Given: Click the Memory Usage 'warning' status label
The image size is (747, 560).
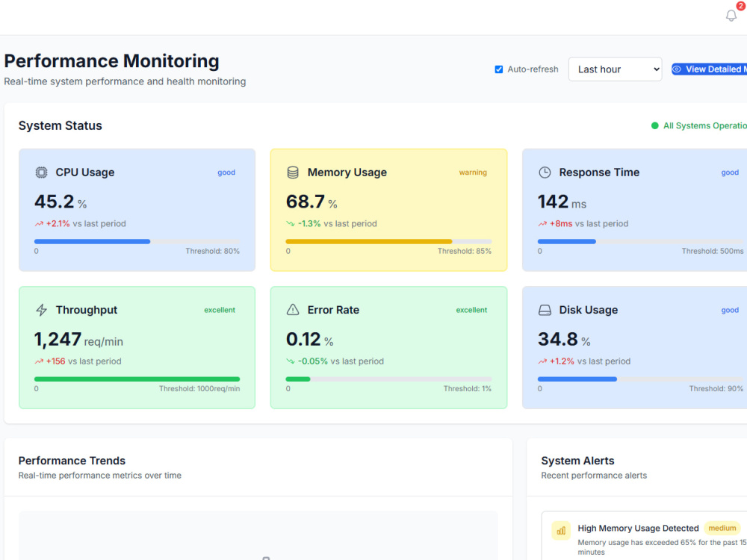Looking at the screenshot, I should tap(473, 172).
